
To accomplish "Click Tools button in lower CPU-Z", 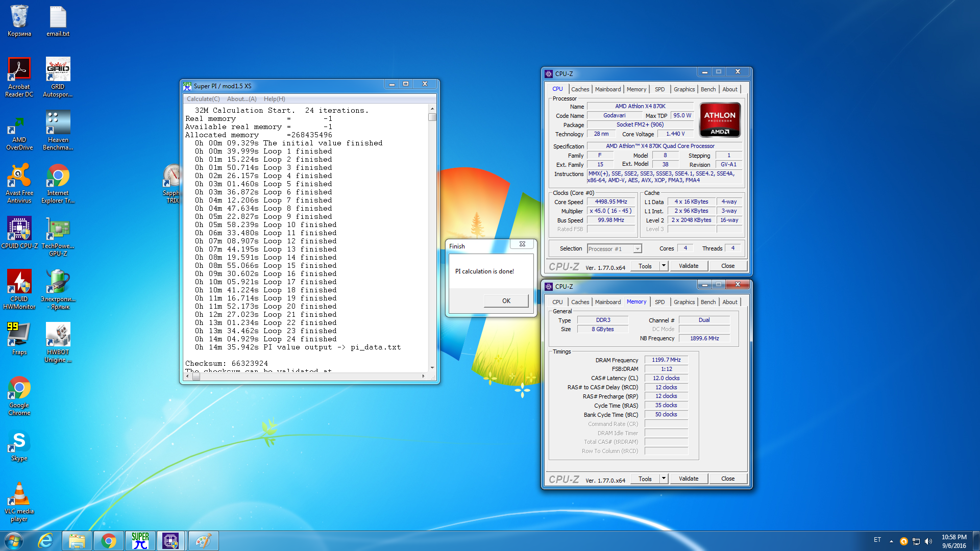I will pos(645,479).
